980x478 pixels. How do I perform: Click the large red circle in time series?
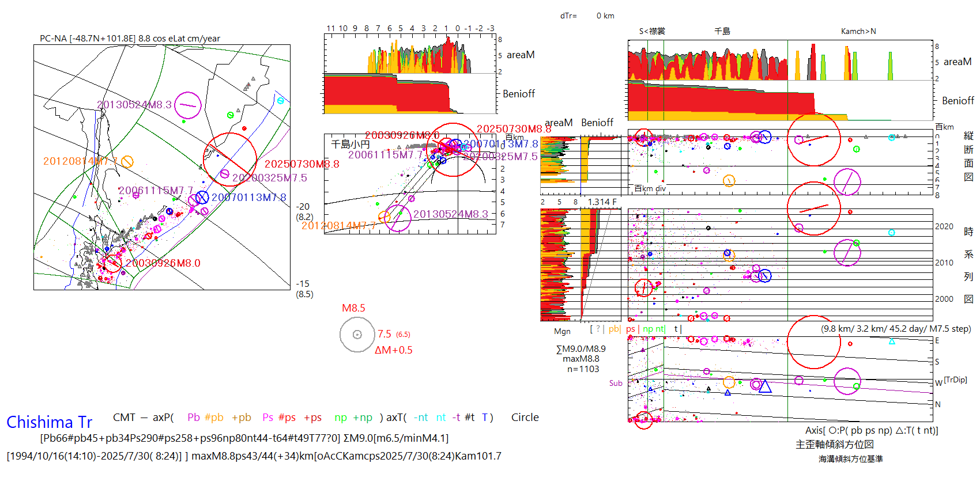pyautogui.click(x=813, y=208)
